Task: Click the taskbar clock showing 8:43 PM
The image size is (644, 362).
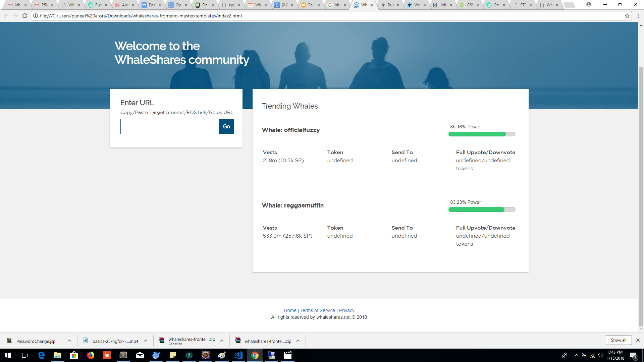Action: point(615,355)
